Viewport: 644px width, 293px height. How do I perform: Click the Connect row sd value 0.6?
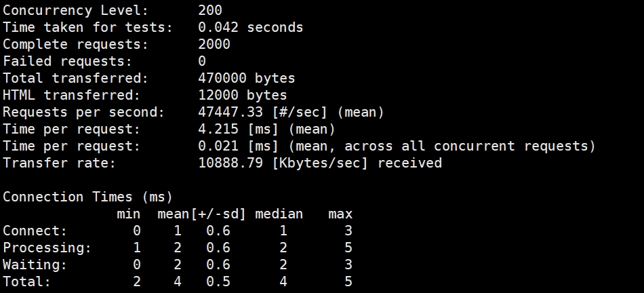218,231
